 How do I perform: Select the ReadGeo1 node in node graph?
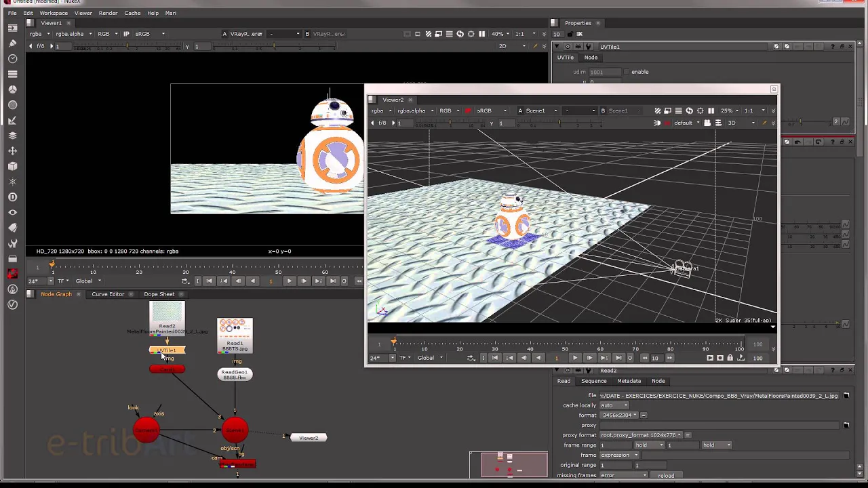coord(235,374)
